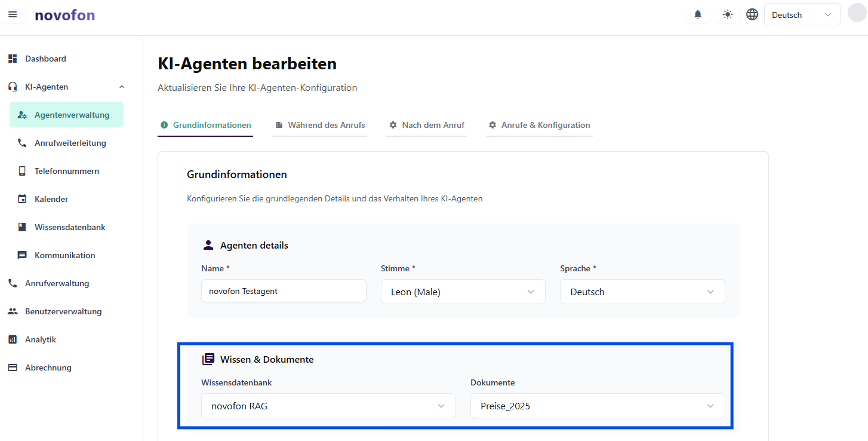The width and height of the screenshot is (868, 441).
Task: Navigate to Wissensdatenbank in sidebar
Action: pos(70,227)
